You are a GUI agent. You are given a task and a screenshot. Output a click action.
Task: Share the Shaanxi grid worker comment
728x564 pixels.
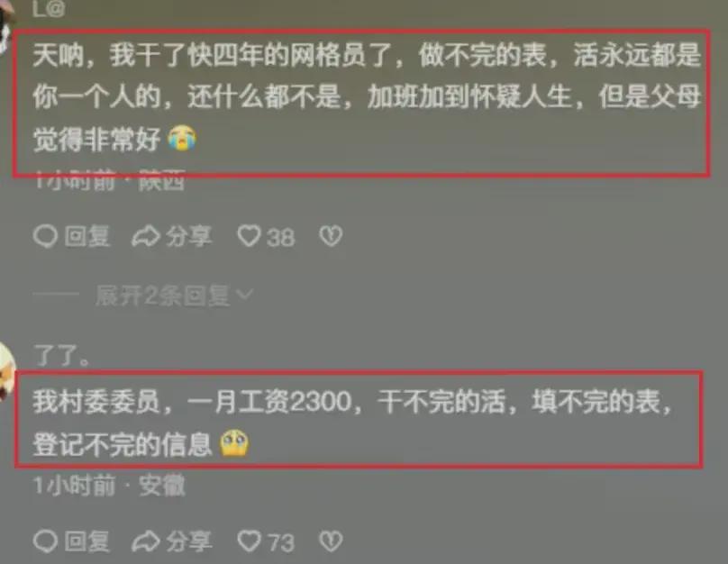pos(172,236)
